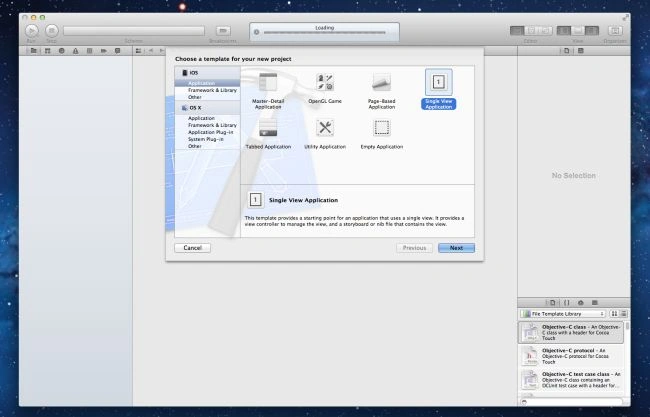Show the Quick Help inspector

coord(581,51)
